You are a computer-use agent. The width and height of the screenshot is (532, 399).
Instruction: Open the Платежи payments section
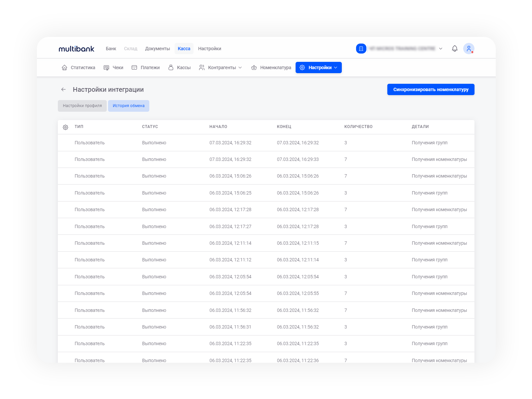click(146, 67)
